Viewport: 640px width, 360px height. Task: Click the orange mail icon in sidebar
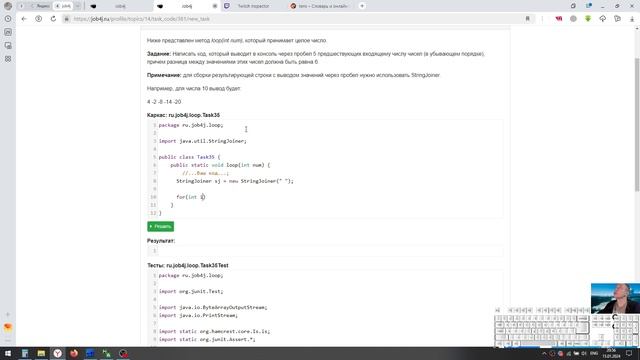click(8, 327)
